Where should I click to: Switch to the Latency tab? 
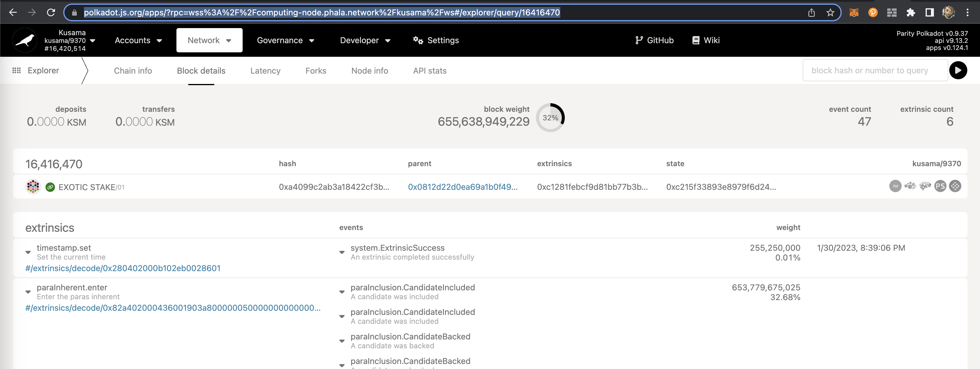click(265, 70)
